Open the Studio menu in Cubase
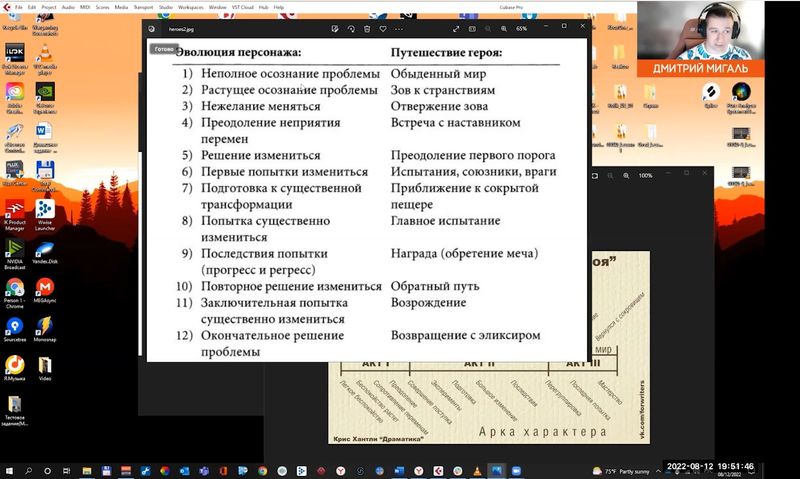This screenshot has width=800, height=479. coord(166,7)
